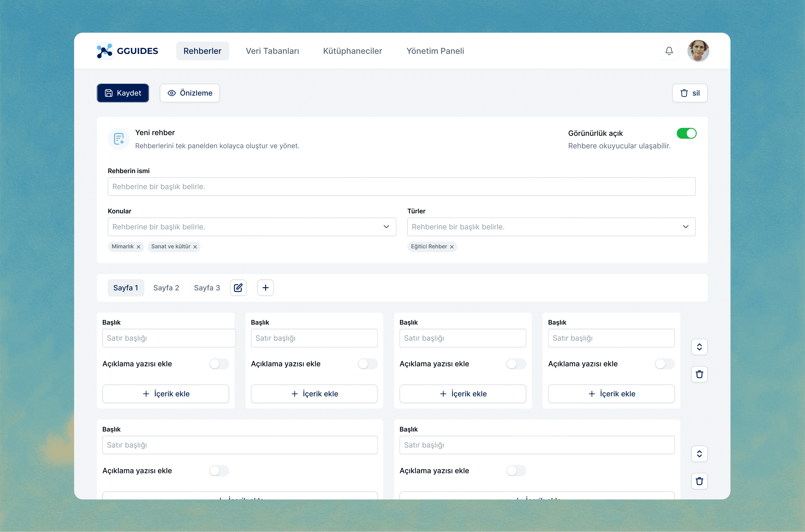Expand the Konular dropdown
The height and width of the screenshot is (532, 805).
tap(252, 227)
